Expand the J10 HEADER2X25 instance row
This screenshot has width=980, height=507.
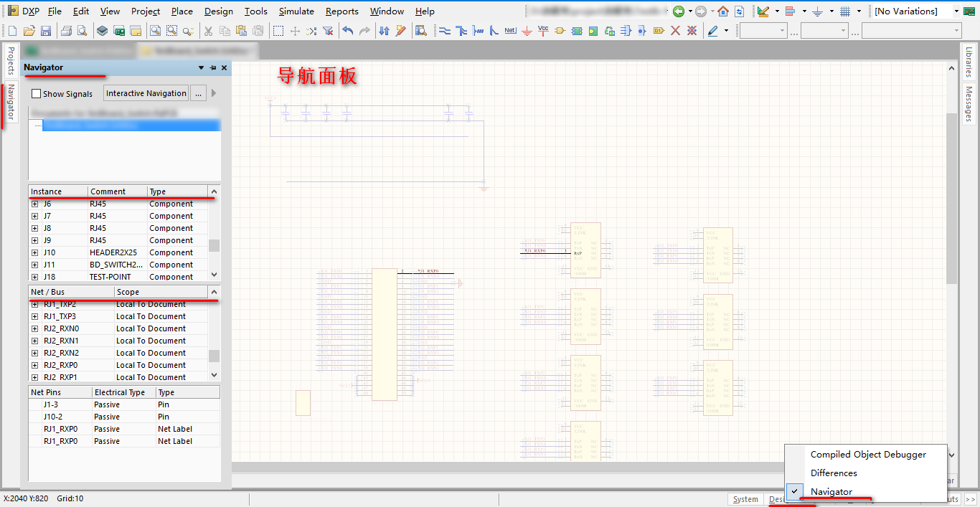click(34, 252)
